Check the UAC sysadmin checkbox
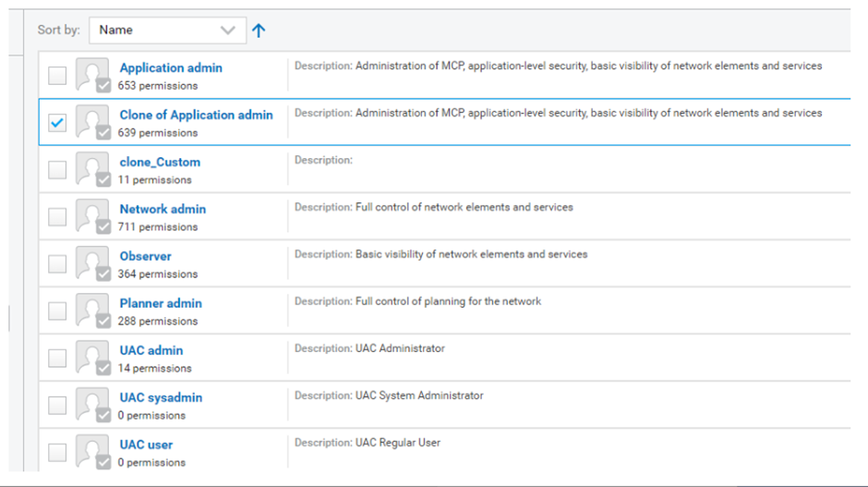This screenshot has height=487, width=868. pos(57,405)
